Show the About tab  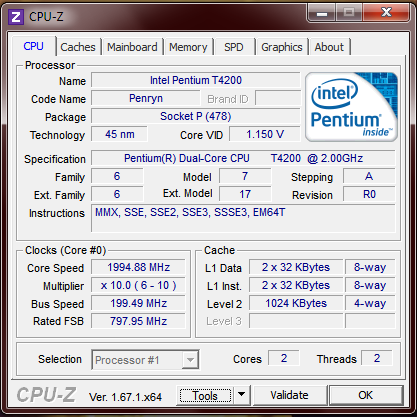click(x=329, y=47)
